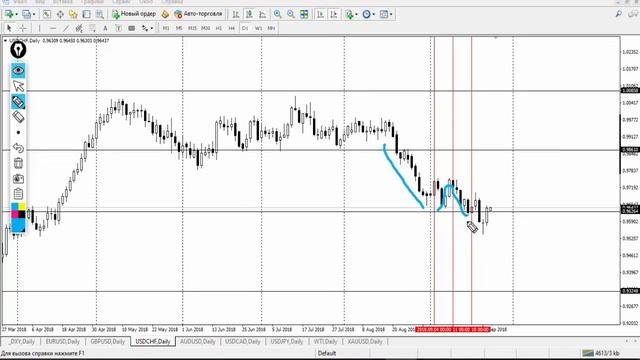Switch chart to bar chart mode
The height and width of the screenshot is (360, 640).
(x=236, y=14)
